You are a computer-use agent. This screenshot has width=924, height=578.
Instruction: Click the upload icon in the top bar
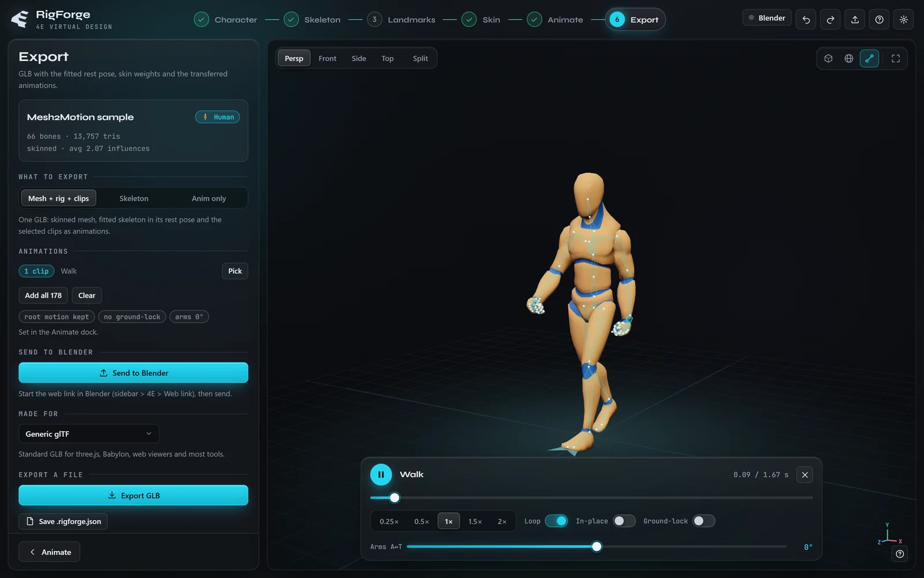click(855, 20)
